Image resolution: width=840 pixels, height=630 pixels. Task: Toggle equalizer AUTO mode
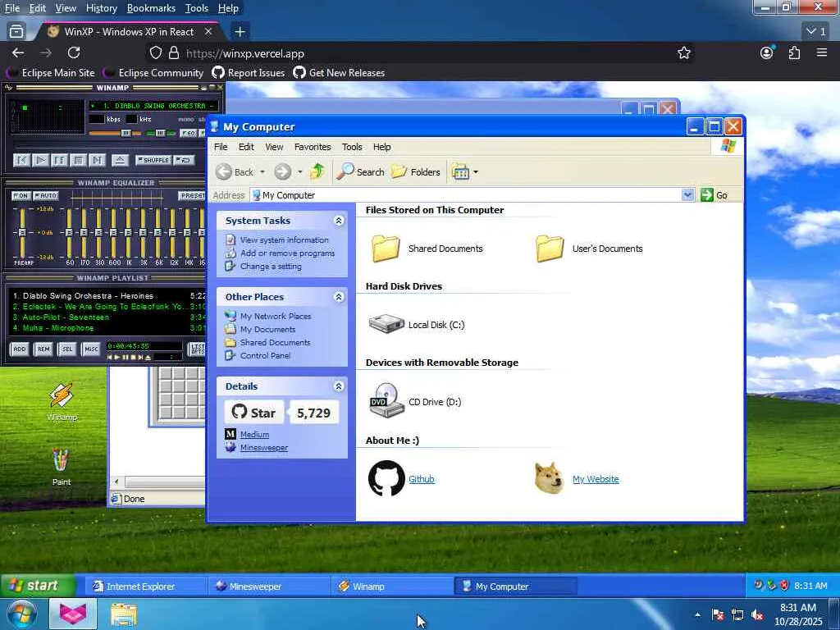point(46,195)
